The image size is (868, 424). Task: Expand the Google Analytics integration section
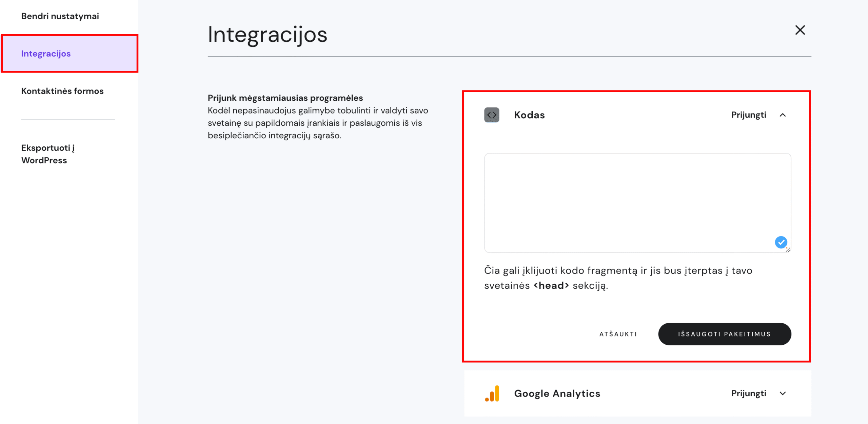coord(783,393)
